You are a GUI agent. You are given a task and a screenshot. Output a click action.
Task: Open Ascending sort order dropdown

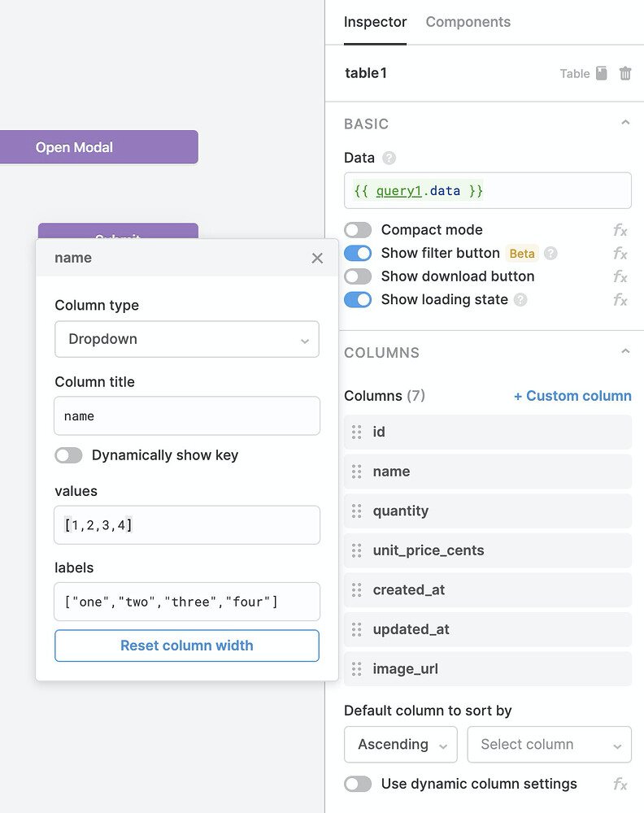pos(400,745)
